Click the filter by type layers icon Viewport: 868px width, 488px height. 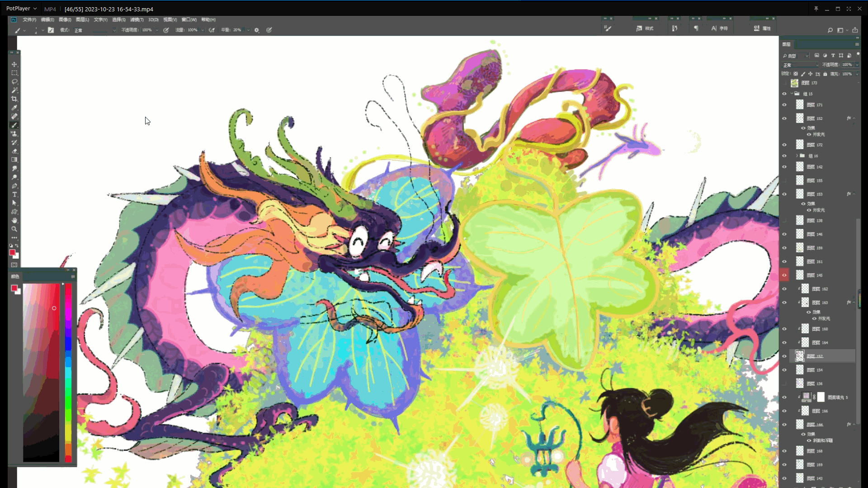coord(833,56)
